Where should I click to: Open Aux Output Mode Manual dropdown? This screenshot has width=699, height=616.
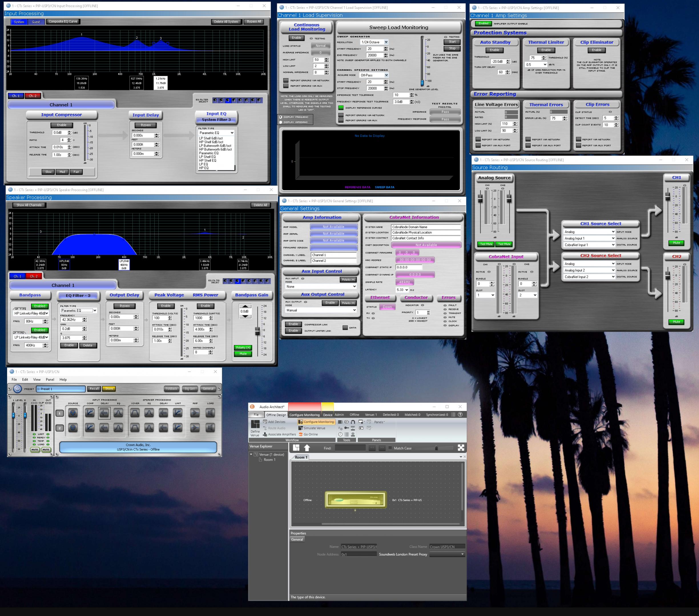click(x=321, y=310)
